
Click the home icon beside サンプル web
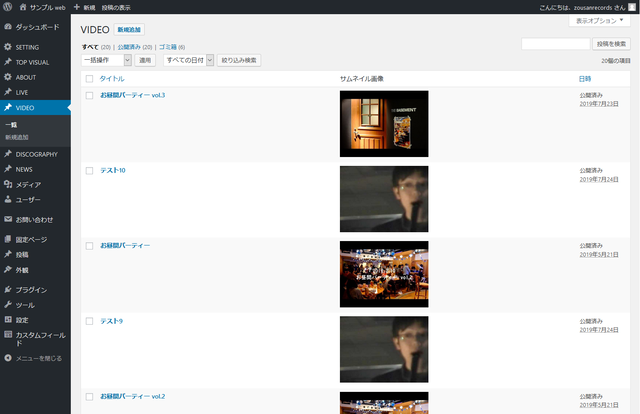pyautogui.click(x=23, y=7)
